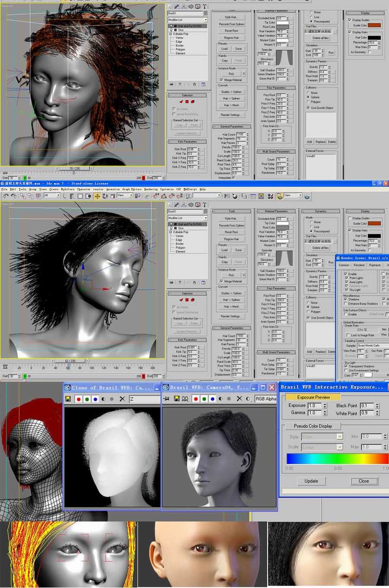Click Update in Interactive Exposure window
This screenshot has height=588, width=389.
(x=311, y=481)
